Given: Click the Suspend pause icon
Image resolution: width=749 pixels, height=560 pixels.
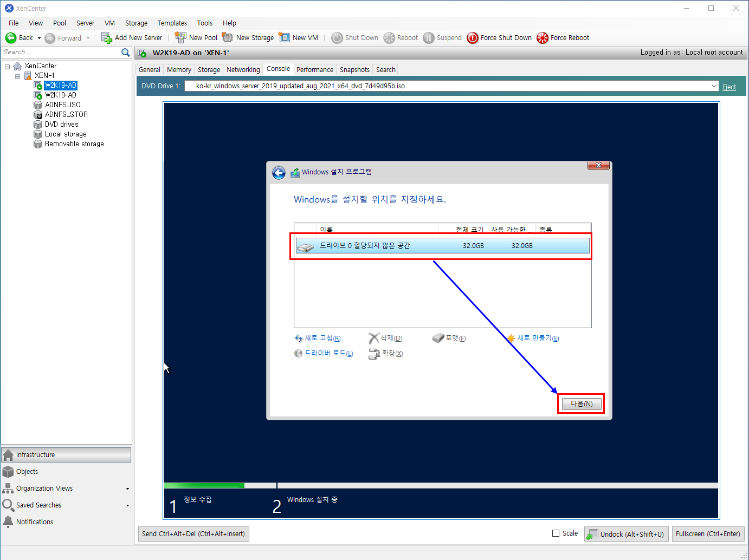Looking at the screenshot, I should coord(429,38).
